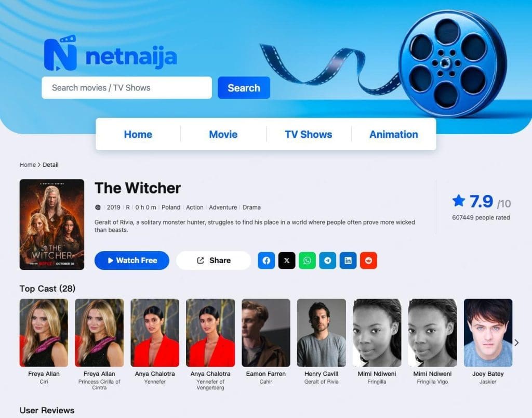Show next cast members with arrow
The width and height of the screenshot is (532, 418).
[x=516, y=343]
